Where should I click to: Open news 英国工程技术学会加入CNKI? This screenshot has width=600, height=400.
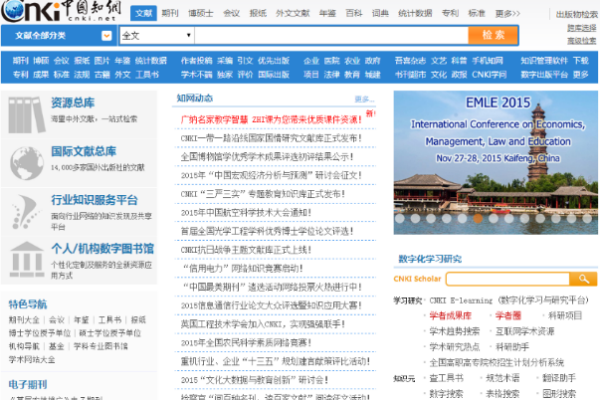(x=263, y=324)
